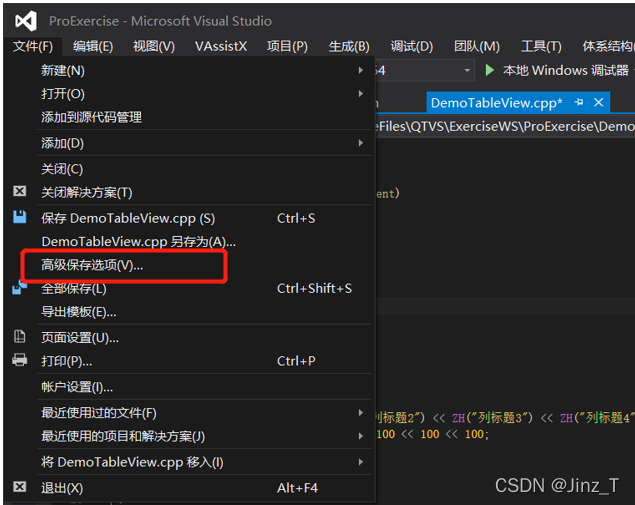Viewport: 635px width, 505px height.
Task: Expand 将 DemoTableView.cpp 移入 submenu arrow
Action: pos(360,462)
